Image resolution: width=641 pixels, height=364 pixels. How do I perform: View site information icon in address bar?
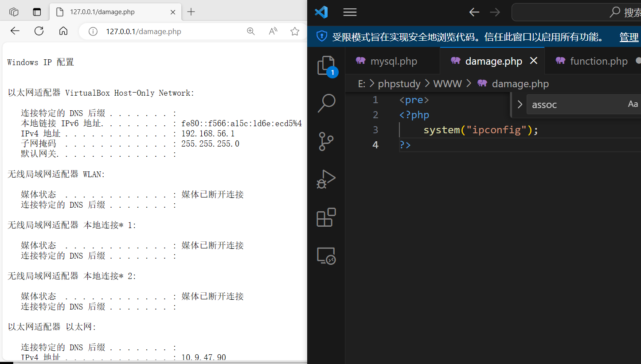(x=93, y=31)
